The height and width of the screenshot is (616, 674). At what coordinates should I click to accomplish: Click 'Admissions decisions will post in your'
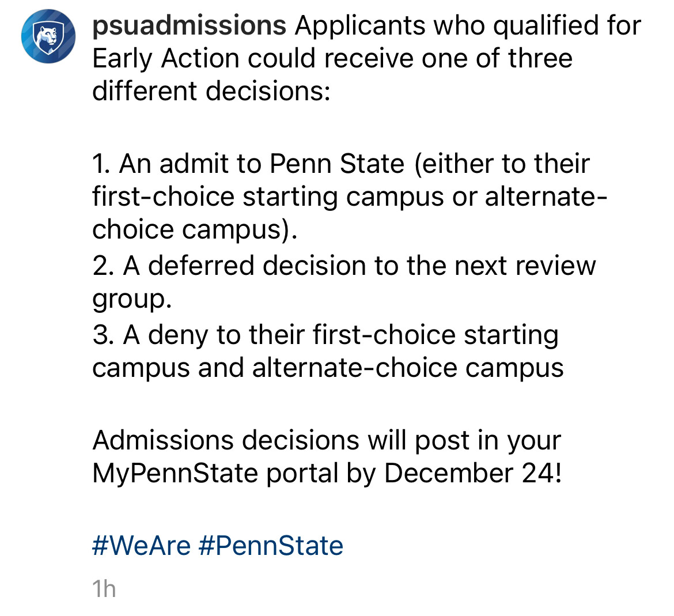pos(327,441)
